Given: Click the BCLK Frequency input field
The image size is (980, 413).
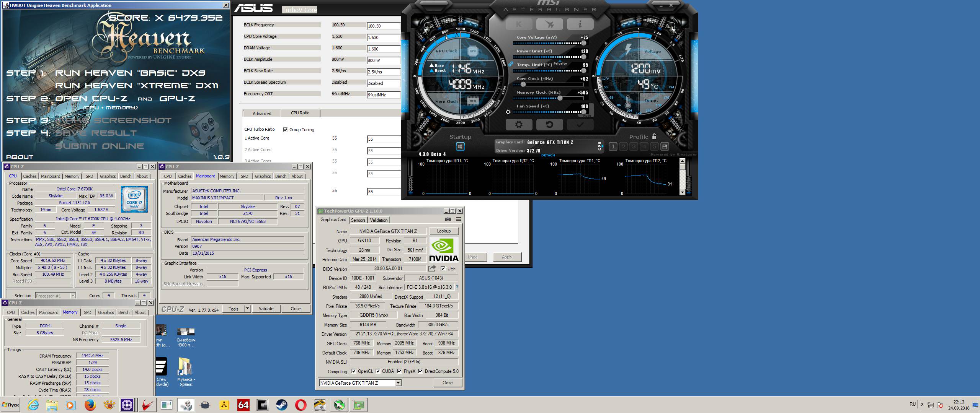Looking at the screenshot, I should click(384, 26).
